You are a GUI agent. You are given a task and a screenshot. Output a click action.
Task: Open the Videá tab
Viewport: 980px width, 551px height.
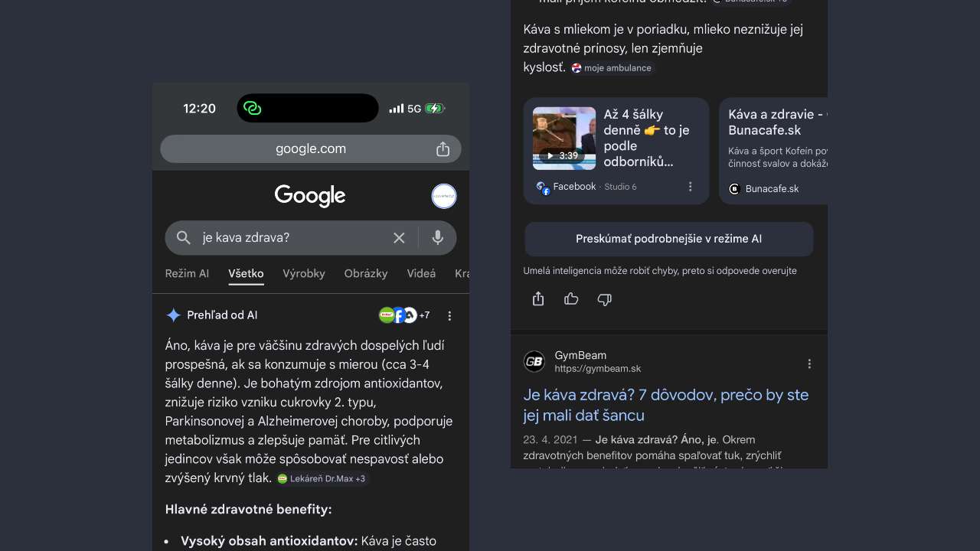(421, 273)
